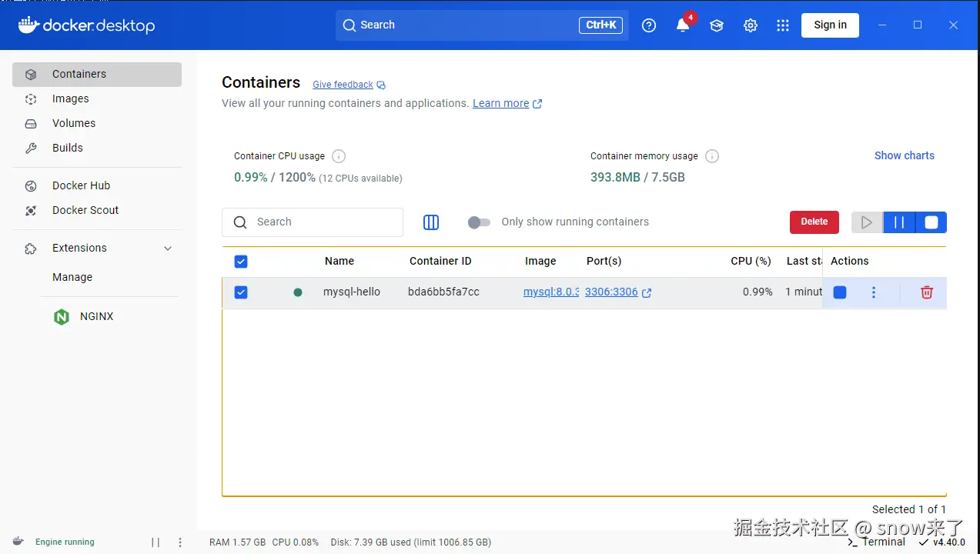
Task: Click the search magnifier in the top bar
Action: coord(350,25)
